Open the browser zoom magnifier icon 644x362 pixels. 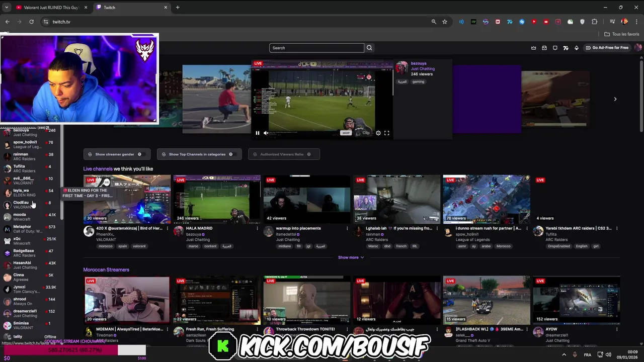[434, 22]
